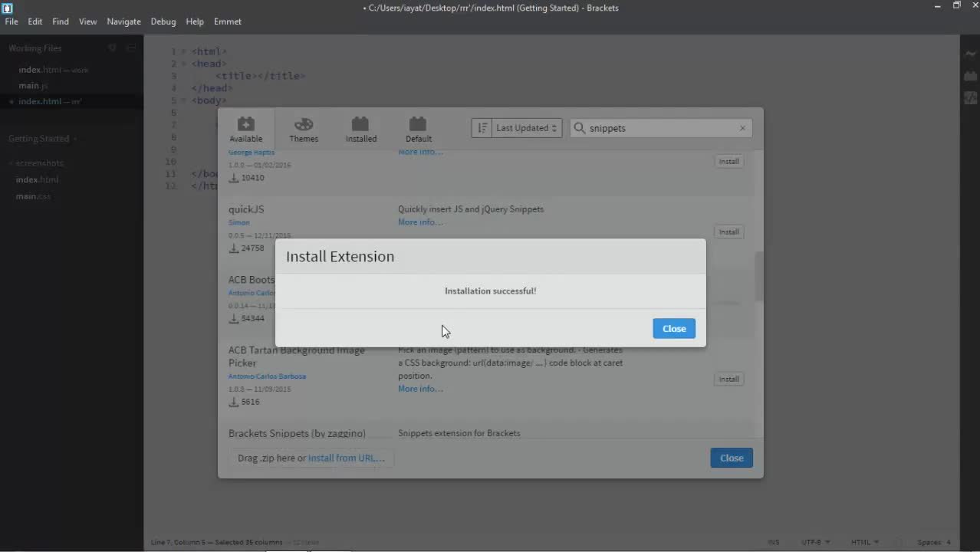Open the HTML language mode dropdown

point(865,542)
